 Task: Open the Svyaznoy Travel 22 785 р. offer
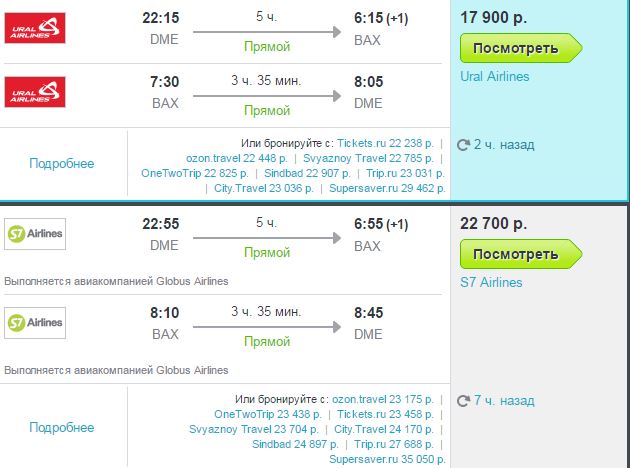(368, 158)
